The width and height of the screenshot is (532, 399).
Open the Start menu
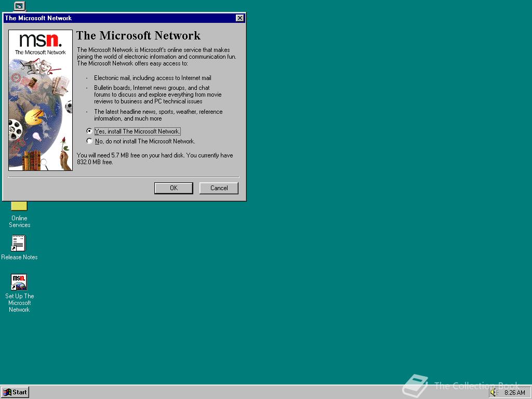click(x=15, y=392)
